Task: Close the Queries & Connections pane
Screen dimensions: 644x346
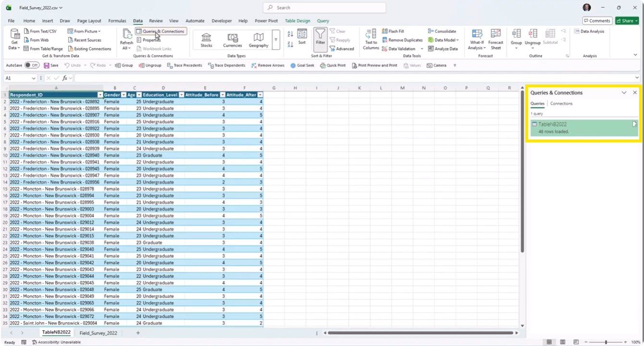Action: click(x=635, y=92)
